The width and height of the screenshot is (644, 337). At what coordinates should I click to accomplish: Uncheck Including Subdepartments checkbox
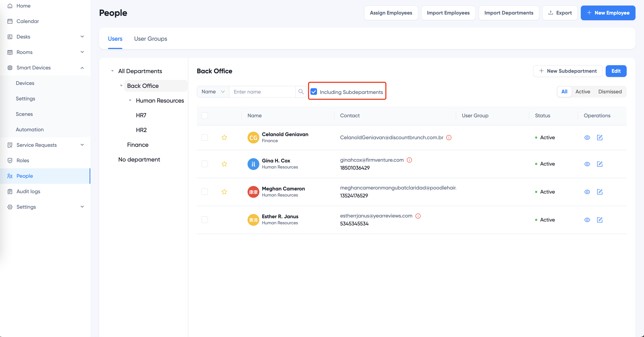coord(314,92)
